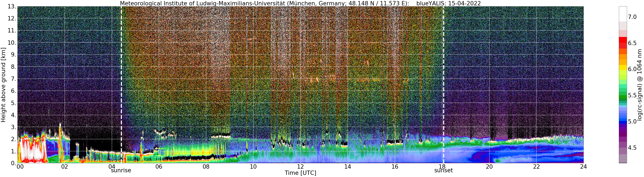The width and height of the screenshot is (644, 177).
Task: Click the '4.' height tick label
Action: (14, 115)
